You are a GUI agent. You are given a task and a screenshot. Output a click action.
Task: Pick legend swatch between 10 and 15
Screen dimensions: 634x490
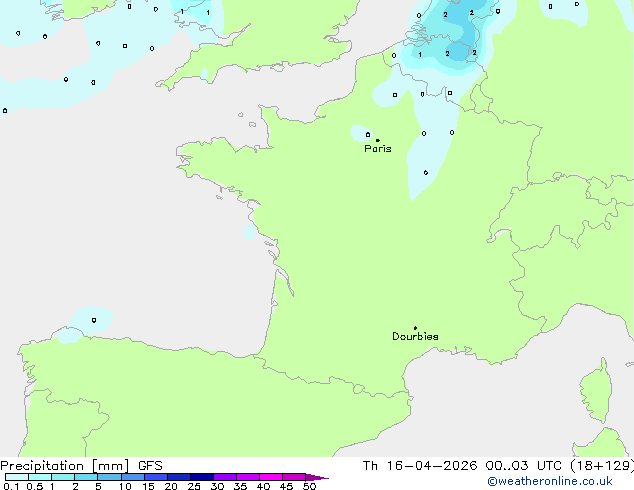click(133, 477)
